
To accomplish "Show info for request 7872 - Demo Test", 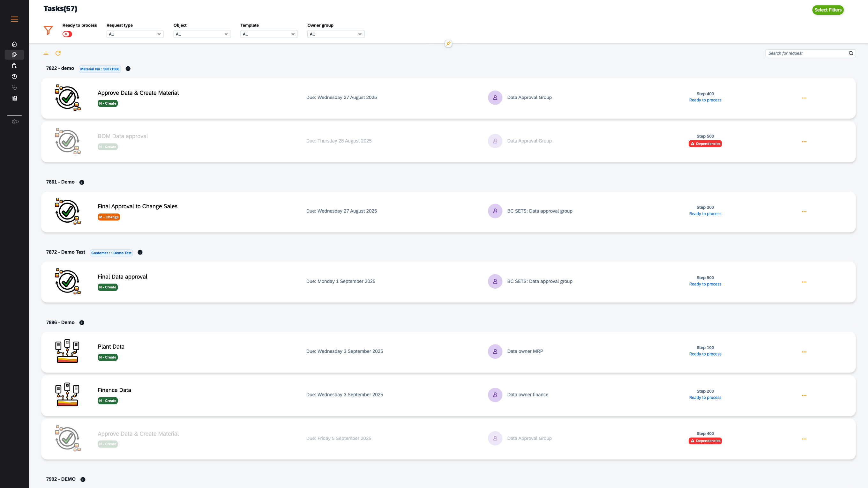I will tap(140, 252).
